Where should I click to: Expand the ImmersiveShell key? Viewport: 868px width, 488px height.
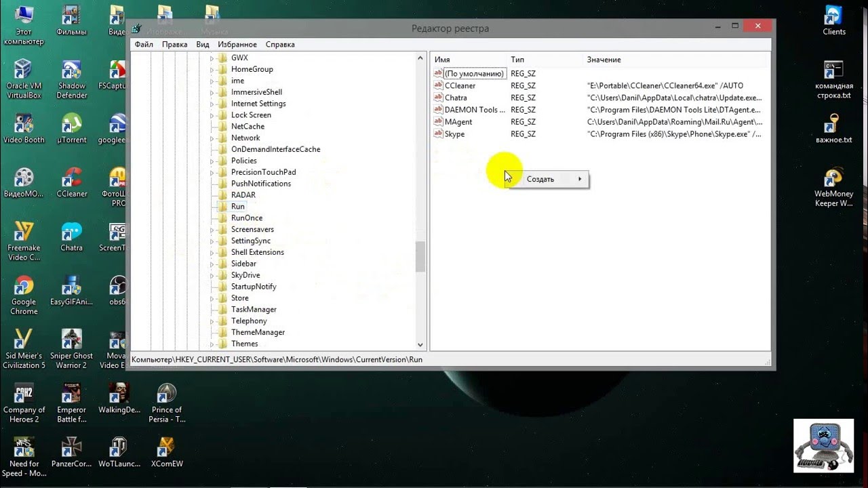tap(212, 92)
